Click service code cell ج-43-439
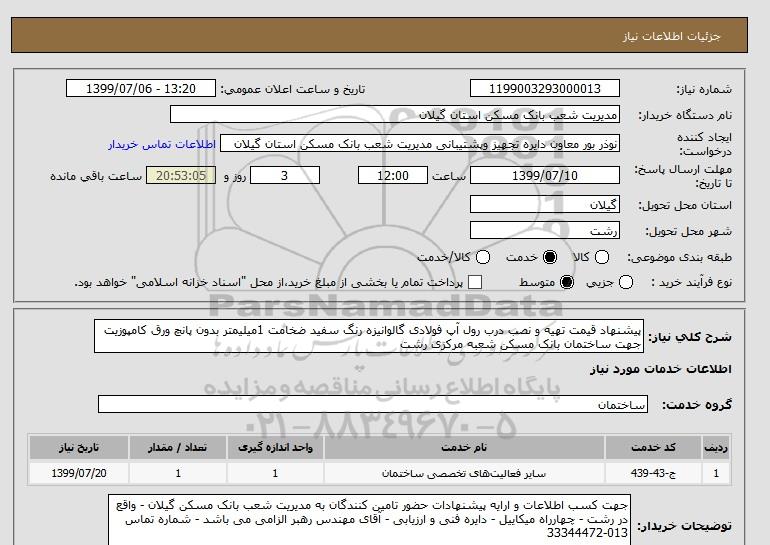The image size is (770, 545). [653, 473]
